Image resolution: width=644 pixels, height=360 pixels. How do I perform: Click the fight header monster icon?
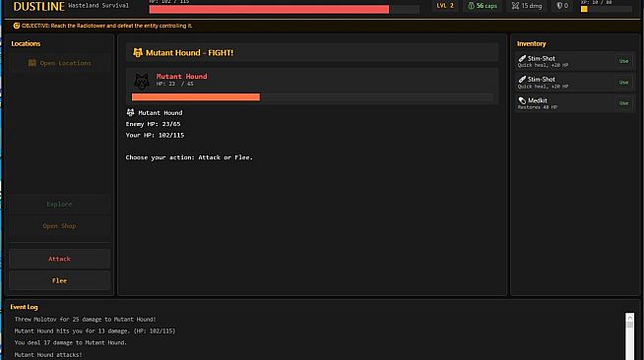138,52
